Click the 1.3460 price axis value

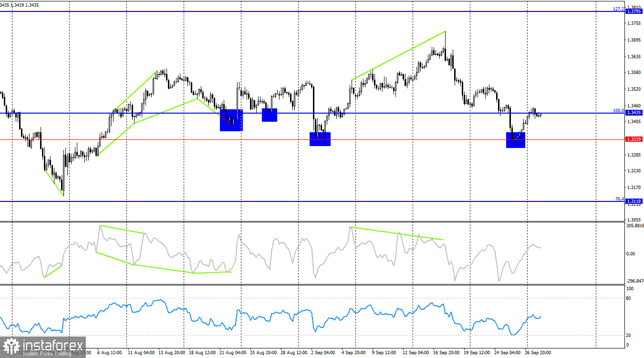coord(634,105)
